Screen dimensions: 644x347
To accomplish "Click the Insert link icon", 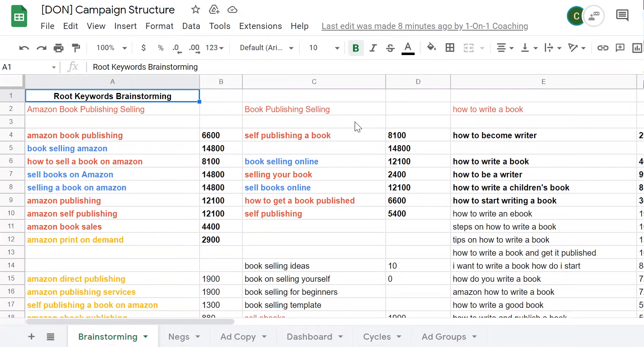I will tap(603, 48).
